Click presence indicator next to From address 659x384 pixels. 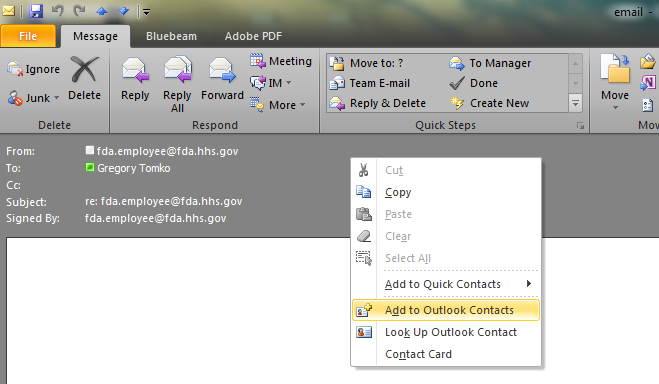pyautogui.click(x=90, y=150)
